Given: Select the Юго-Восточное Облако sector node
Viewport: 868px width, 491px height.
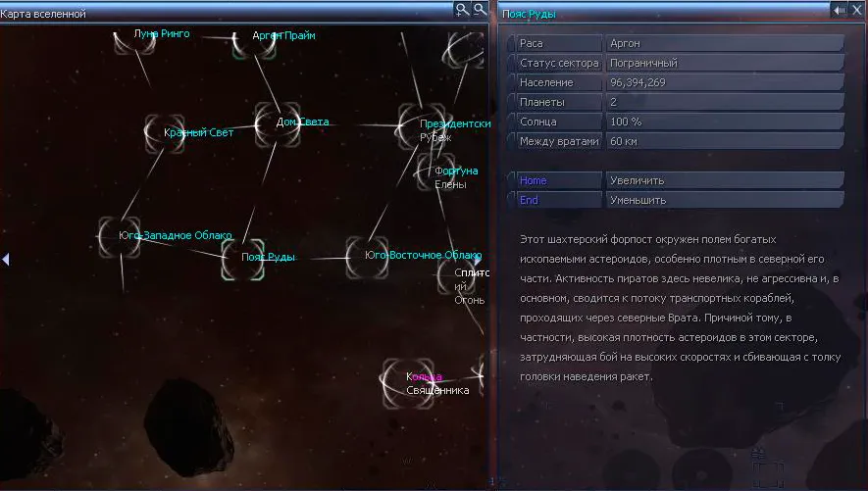Looking at the screenshot, I should [x=367, y=257].
